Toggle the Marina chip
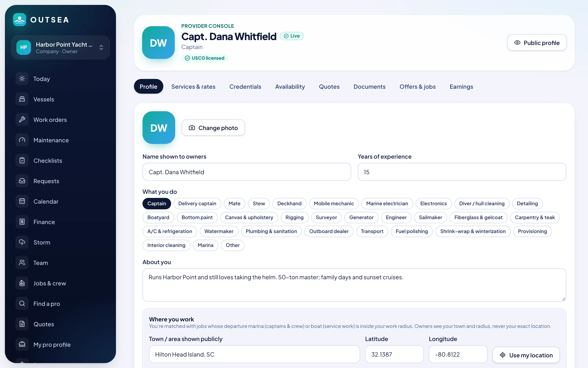The height and width of the screenshot is (368, 588). click(x=205, y=245)
